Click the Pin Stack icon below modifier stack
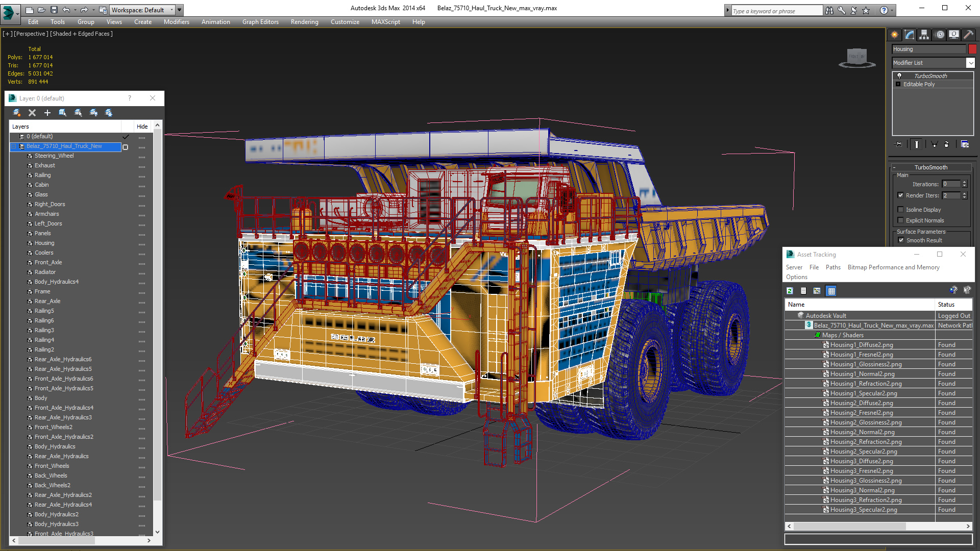 pyautogui.click(x=899, y=144)
